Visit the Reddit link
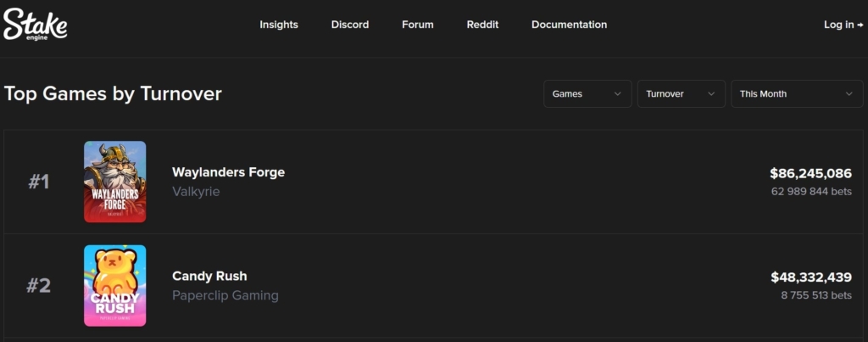This screenshot has width=868, height=342. pos(482,25)
